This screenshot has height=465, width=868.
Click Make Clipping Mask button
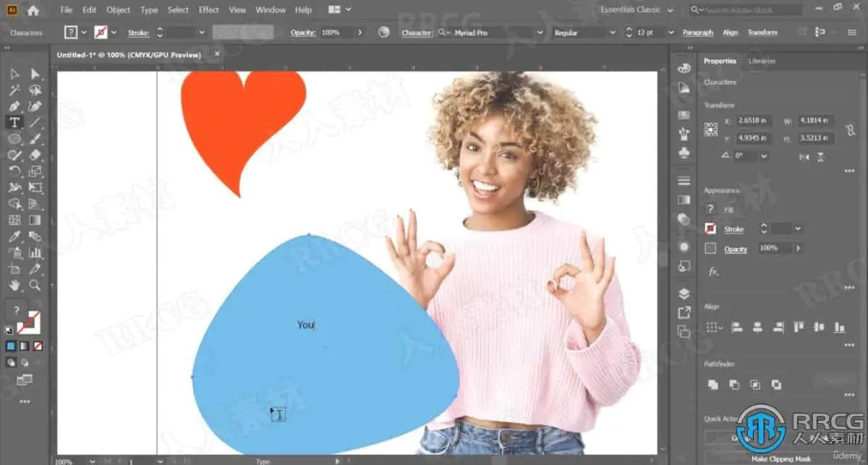coord(780,458)
